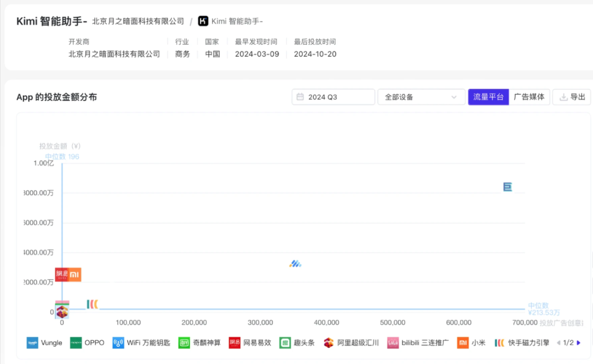Screen dimensions: 593x364
Task: Open the 2024 Q3 date picker
Action: point(333,97)
